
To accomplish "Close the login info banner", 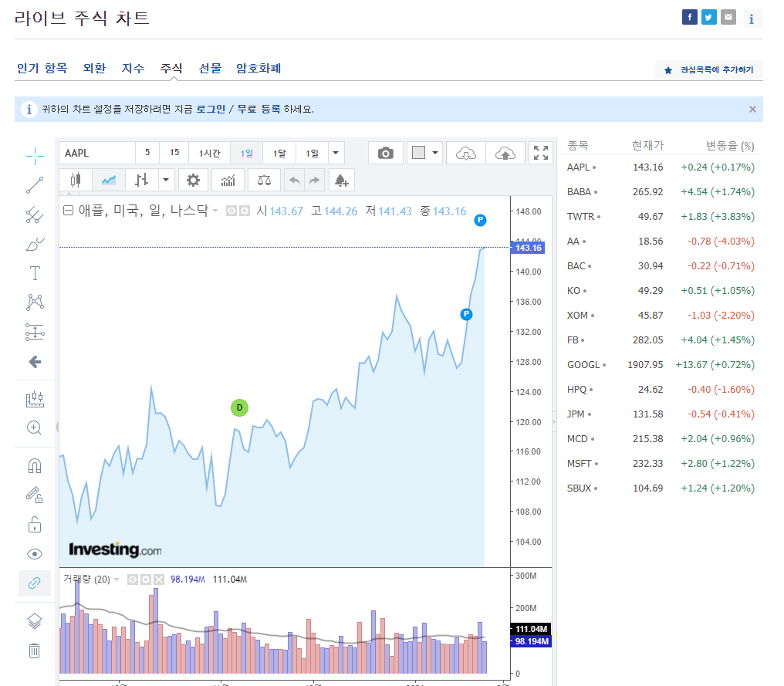I will coord(752,109).
